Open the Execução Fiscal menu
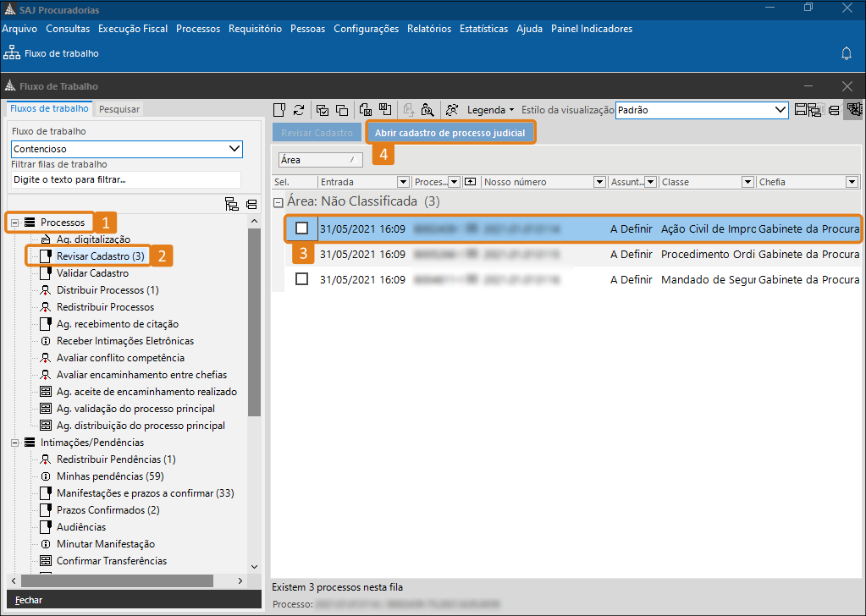866x616 pixels. coord(133,29)
